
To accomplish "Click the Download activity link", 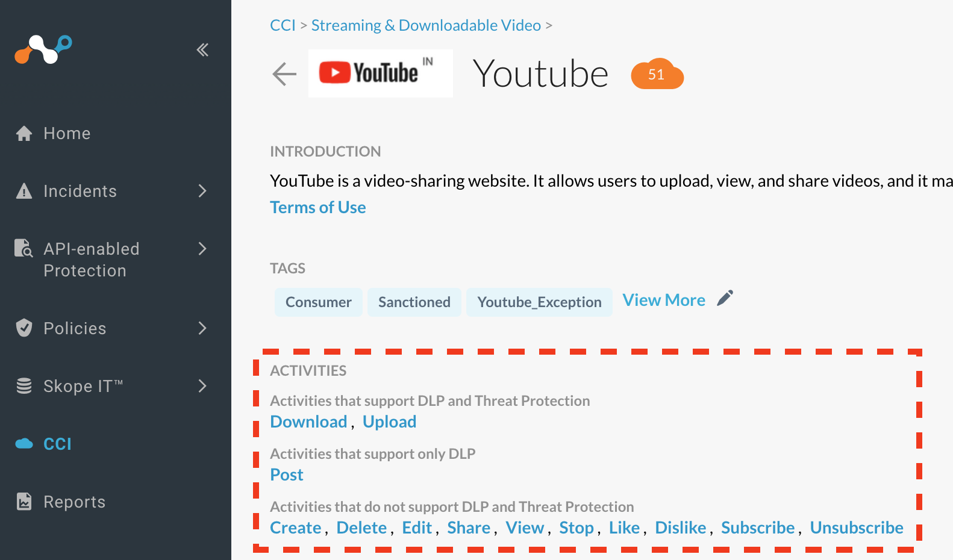I will click(x=308, y=422).
